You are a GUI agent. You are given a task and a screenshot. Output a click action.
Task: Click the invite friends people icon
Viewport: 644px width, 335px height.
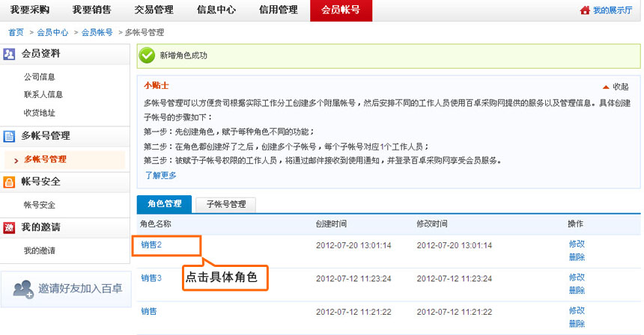(23, 289)
